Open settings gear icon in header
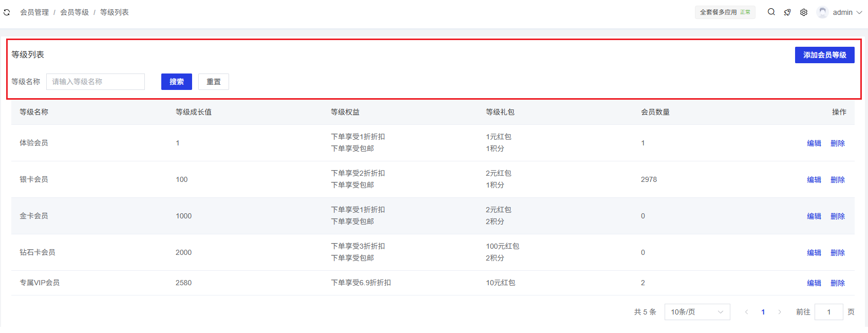Image resolution: width=868 pixels, height=333 pixels. coord(804,12)
